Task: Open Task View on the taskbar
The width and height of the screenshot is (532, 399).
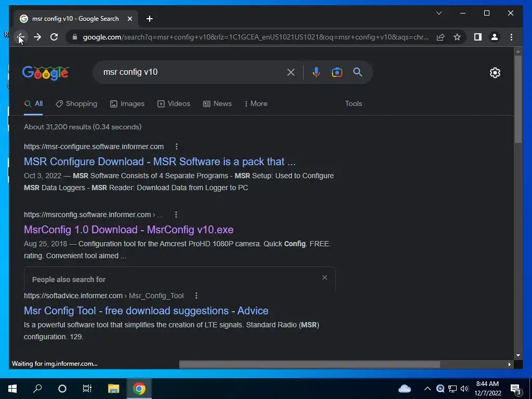Action: pyautogui.click(x=87, y=389)
